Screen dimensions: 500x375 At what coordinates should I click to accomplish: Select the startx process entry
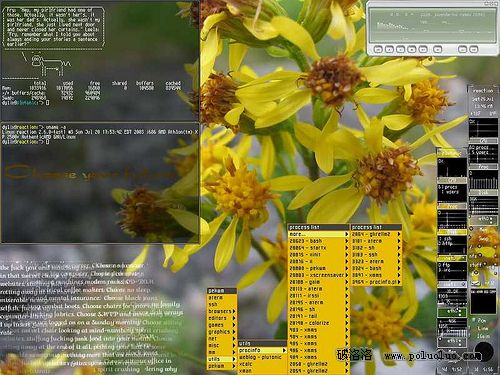(318, 248)
